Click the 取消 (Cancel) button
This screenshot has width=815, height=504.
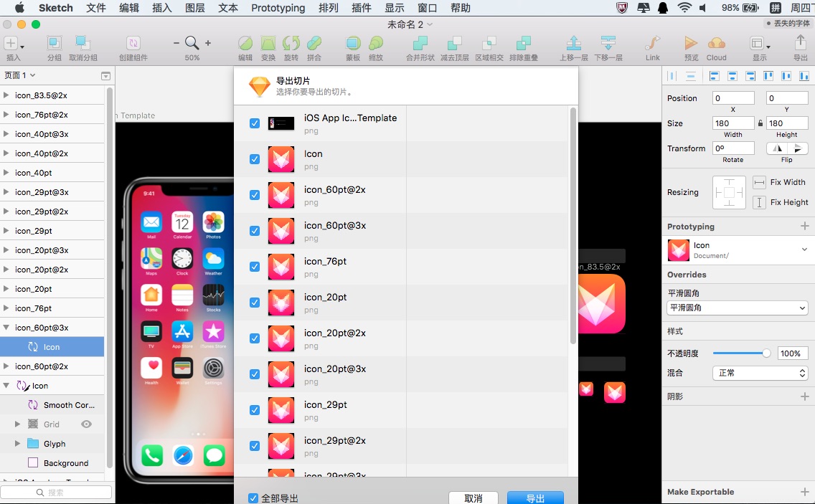474,497
